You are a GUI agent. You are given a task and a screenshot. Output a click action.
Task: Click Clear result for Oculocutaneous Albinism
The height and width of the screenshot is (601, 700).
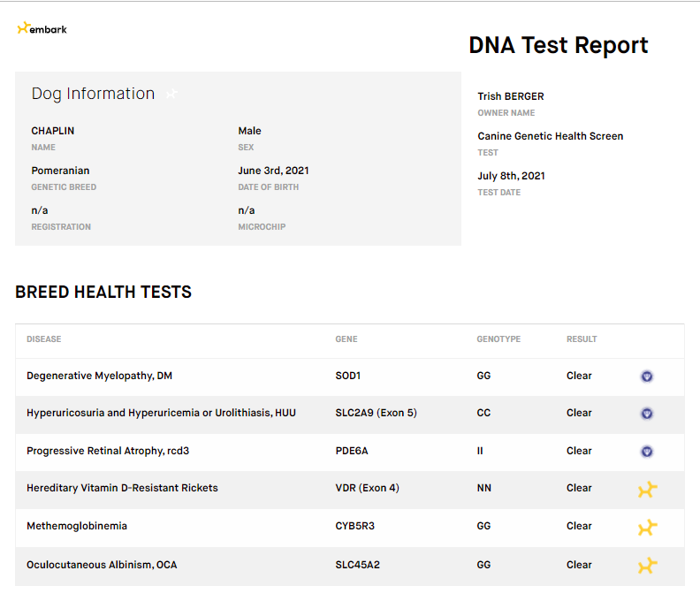579,565
